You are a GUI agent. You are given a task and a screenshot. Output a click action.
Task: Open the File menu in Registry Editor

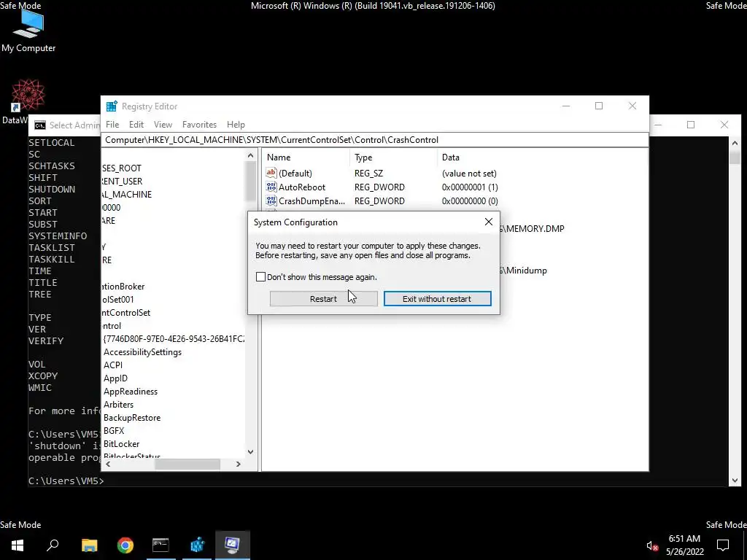click(x=112, y=124)
